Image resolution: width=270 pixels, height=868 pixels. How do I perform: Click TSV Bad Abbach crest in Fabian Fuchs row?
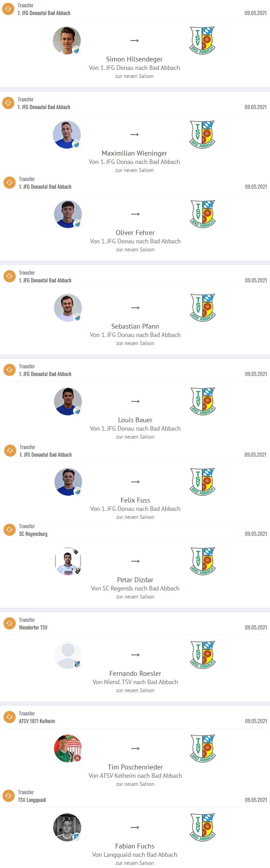[202, 827]
